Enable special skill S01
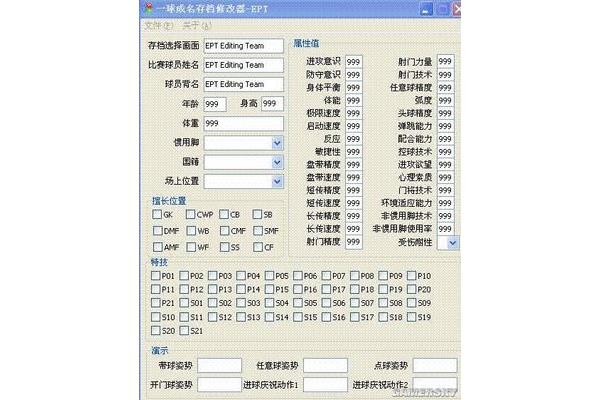 click(x=184, y=303)
